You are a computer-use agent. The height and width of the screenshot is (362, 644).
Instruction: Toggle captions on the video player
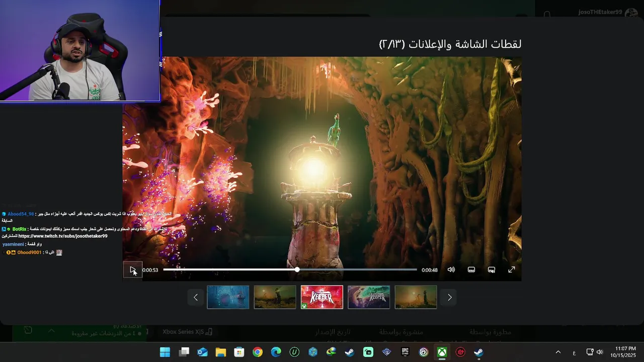coord(471,270)
